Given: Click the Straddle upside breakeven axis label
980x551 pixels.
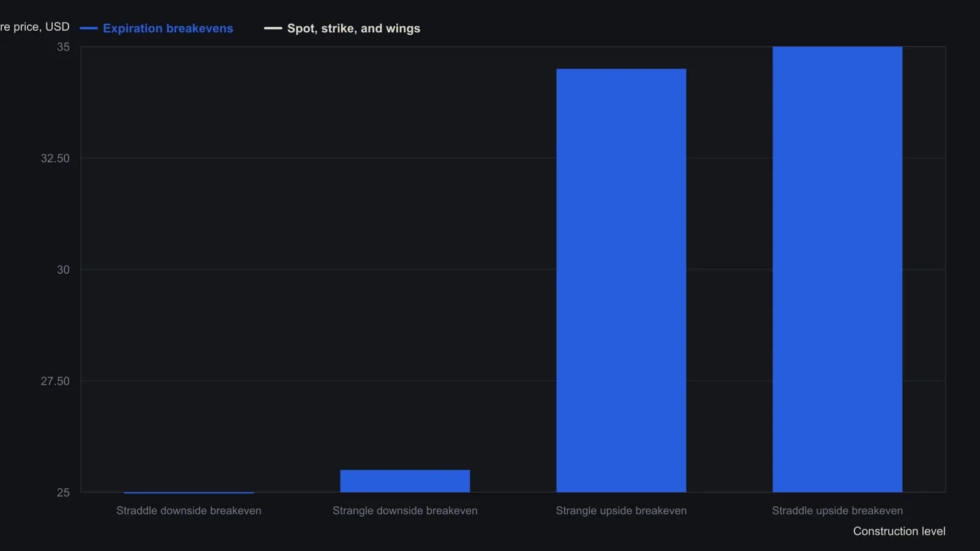Looking at the screenshot, I should 837,511.
